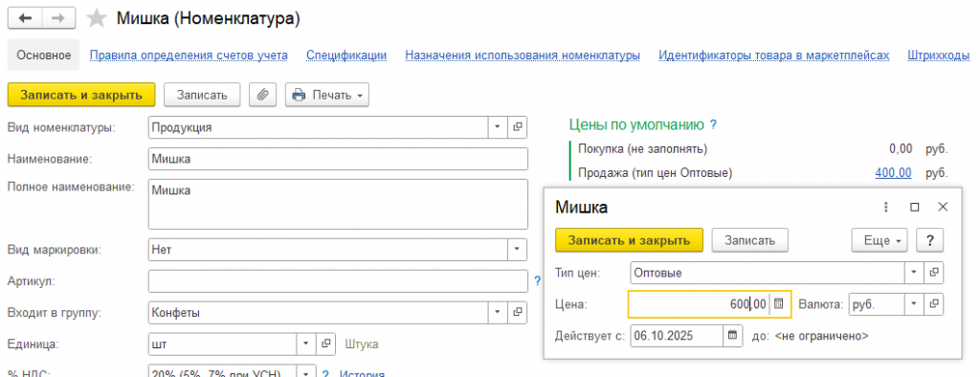Close the Мишка price dialog

(943, 207)
